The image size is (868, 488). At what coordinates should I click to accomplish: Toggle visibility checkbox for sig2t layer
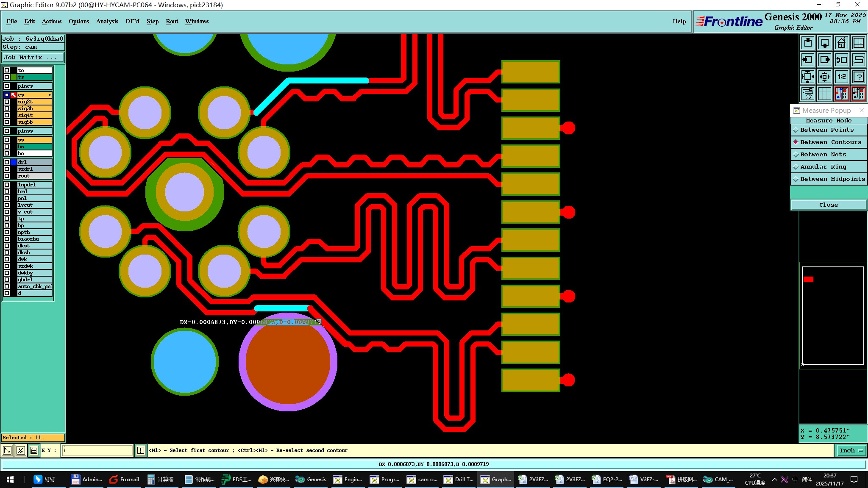click(7, 102)
